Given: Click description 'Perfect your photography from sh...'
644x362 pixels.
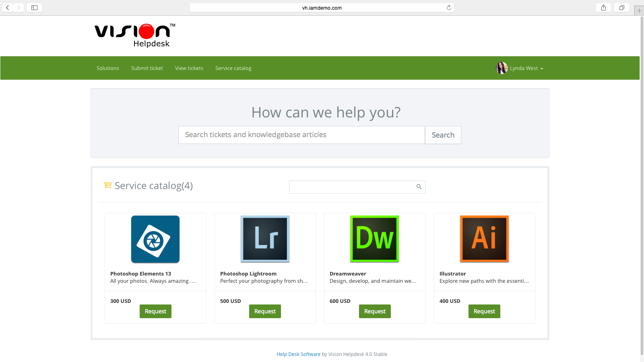Looking at the screenshot, I should coord(264,281).
